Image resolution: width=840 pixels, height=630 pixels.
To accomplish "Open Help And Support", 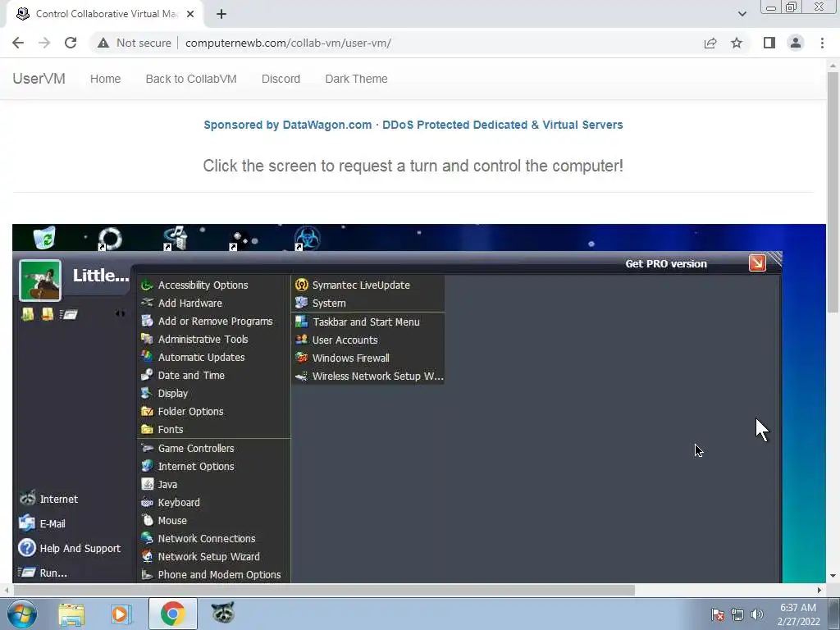I will point(70,549).
